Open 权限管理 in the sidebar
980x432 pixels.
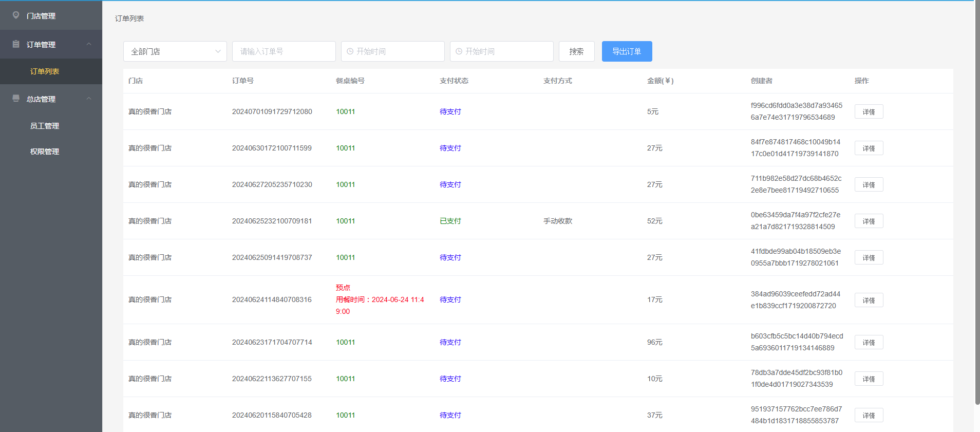tap(45, 152)
